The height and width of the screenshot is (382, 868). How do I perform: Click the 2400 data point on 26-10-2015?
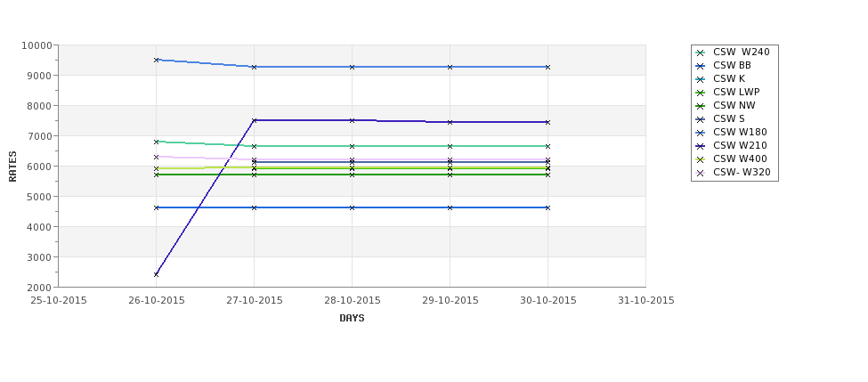(x=156, y=274)
